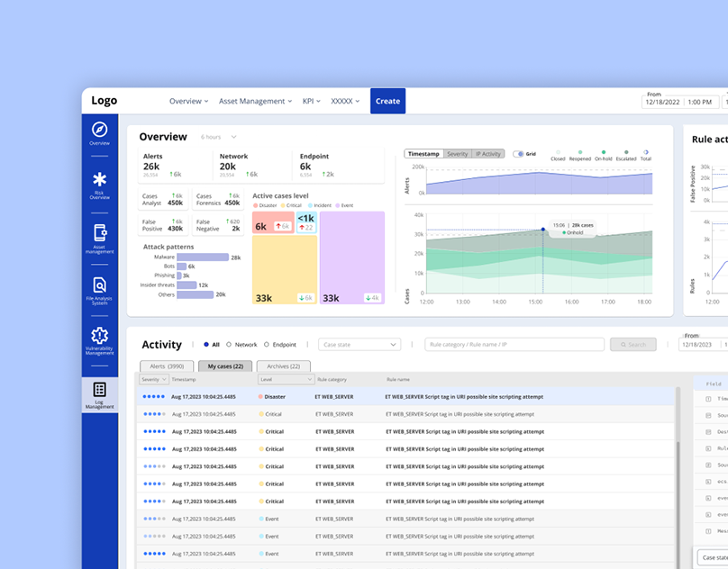Click the Malware bar in Attack patterns
Screen dimensions: 728x569
tap(203, 257)
